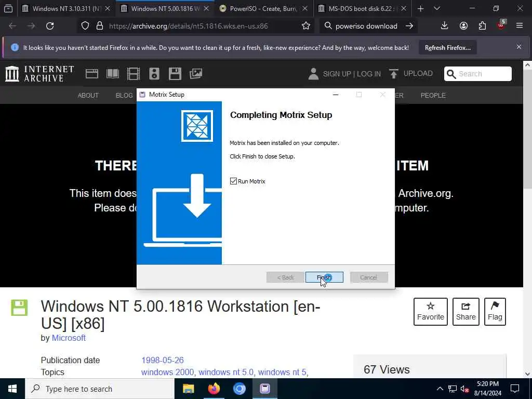Viewport: 532px width, 399px height.
Task: Open the notification center icon
Action: tap(515, 389)
